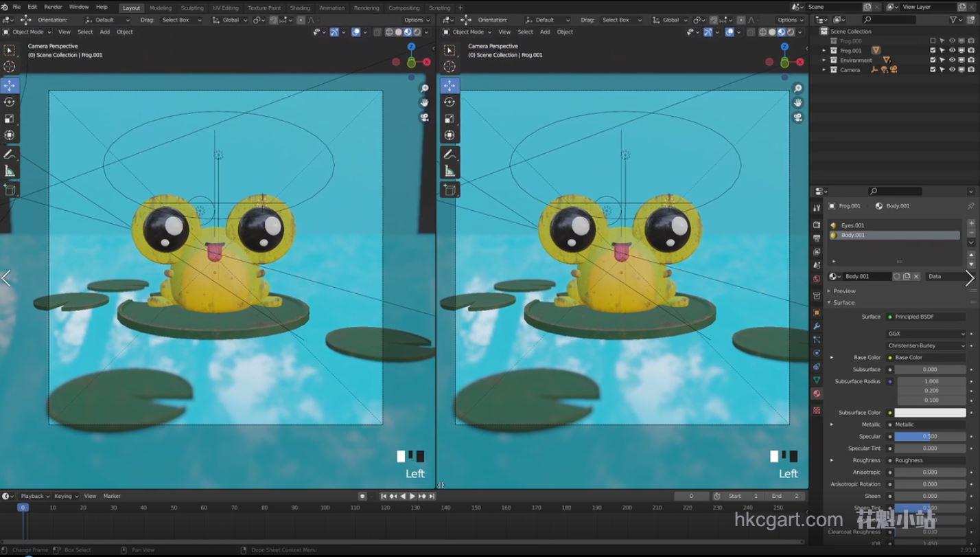Image resolution: width=980 pixels, height=557 pixels.
Task: Select the Eyes.001 material slot
Action: pos(894,225)
